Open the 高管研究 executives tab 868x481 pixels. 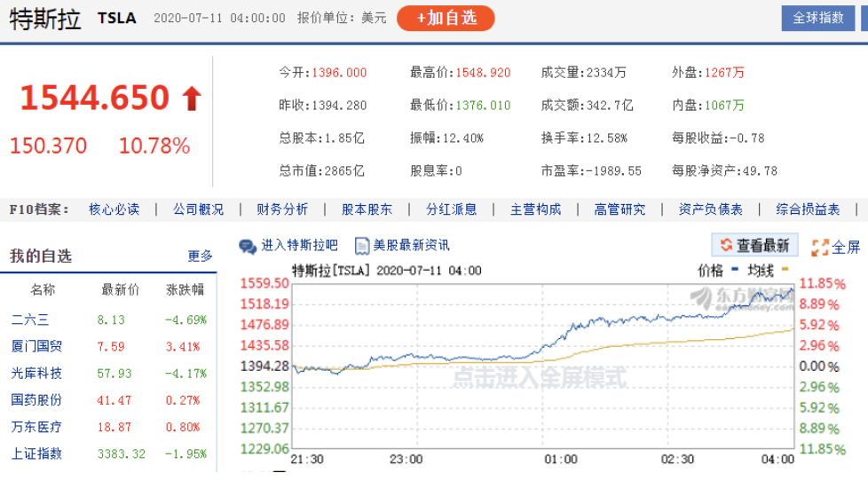click(619, 209)
